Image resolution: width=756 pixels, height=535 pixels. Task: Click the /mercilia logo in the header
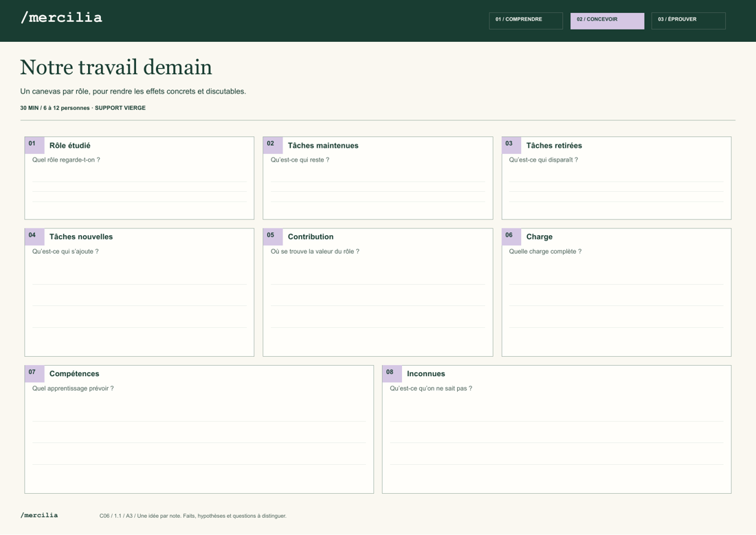(62, 18)
